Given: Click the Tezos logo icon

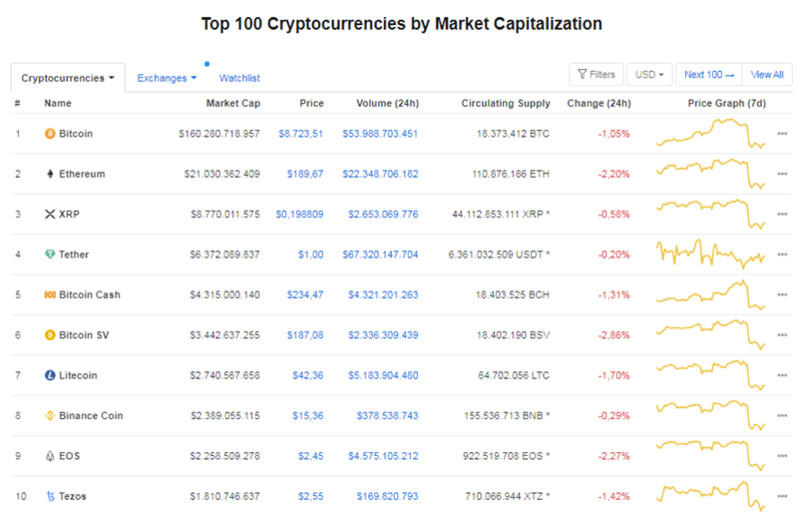Looking at the screenshot, I should [x=50, y=496].
